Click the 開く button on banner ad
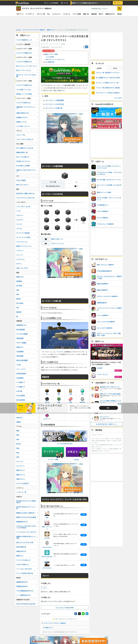This screenshot has height=644, width=138. tap(108, 408)
